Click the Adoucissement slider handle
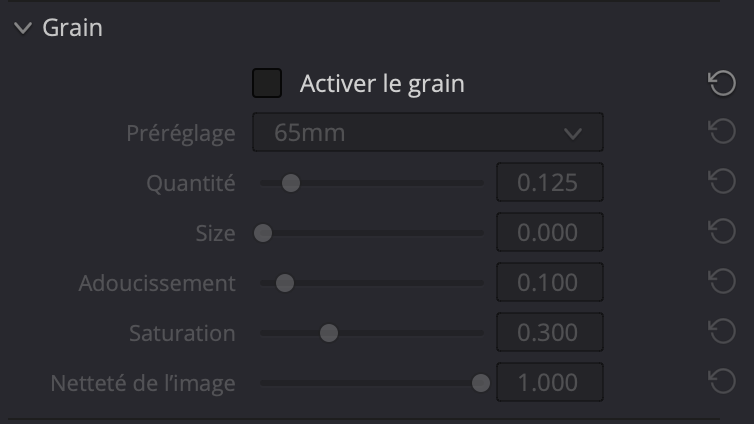Screen dimensions: 754x424 pyautogui.click(x=285, y=283)
